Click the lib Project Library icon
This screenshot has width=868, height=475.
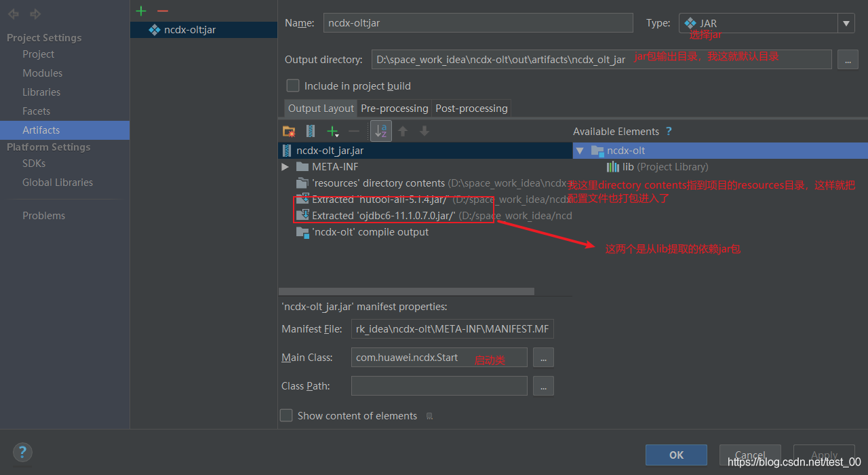(x=613, y=167)
